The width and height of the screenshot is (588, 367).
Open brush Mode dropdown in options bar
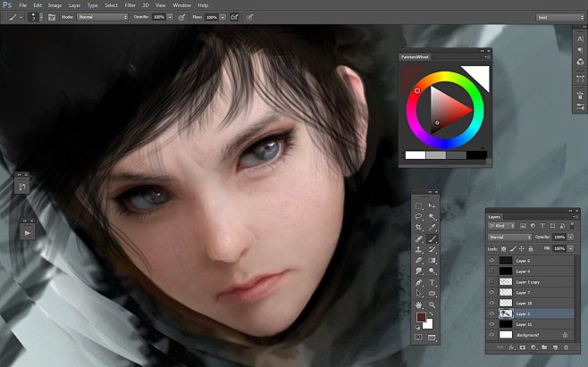103,17
